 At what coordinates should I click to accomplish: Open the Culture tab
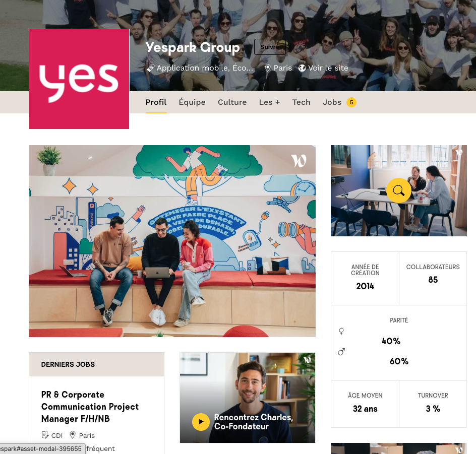coord(232,102)
